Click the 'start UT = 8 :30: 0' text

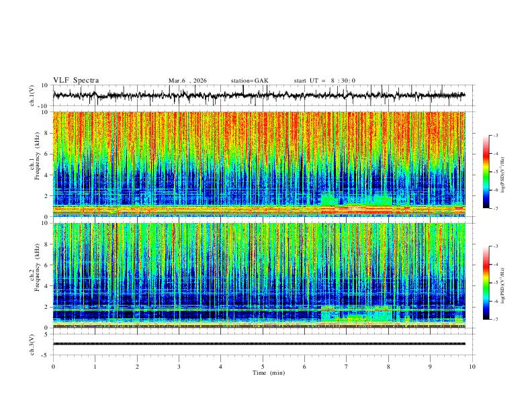(324, 81)
